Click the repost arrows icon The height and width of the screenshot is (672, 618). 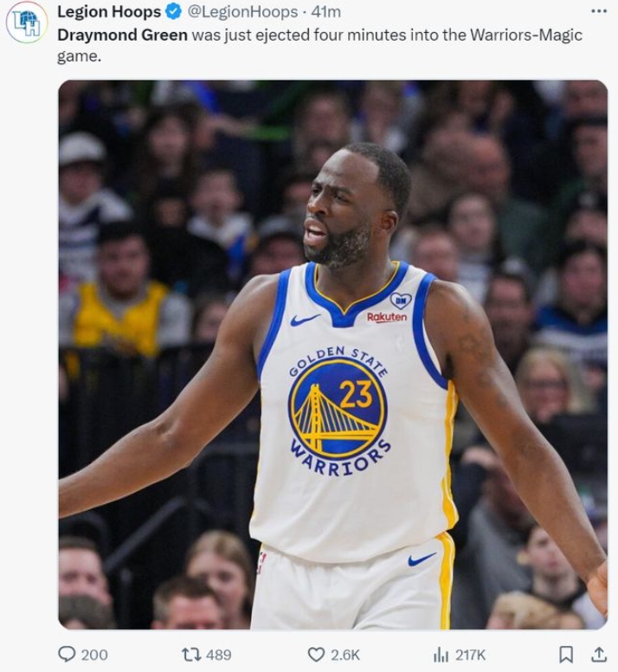click(x=191, y=654)
